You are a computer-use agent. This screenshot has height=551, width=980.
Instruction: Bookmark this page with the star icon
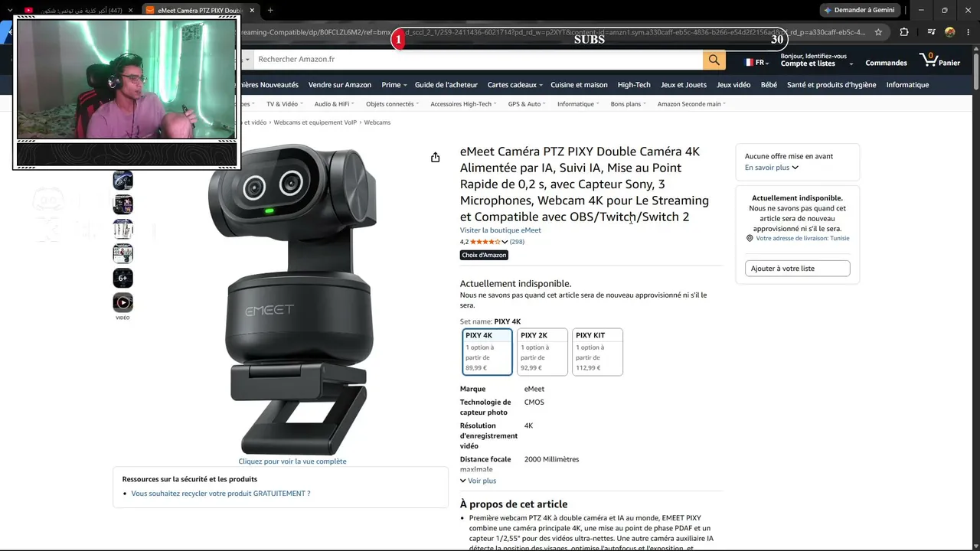(878, 32)
